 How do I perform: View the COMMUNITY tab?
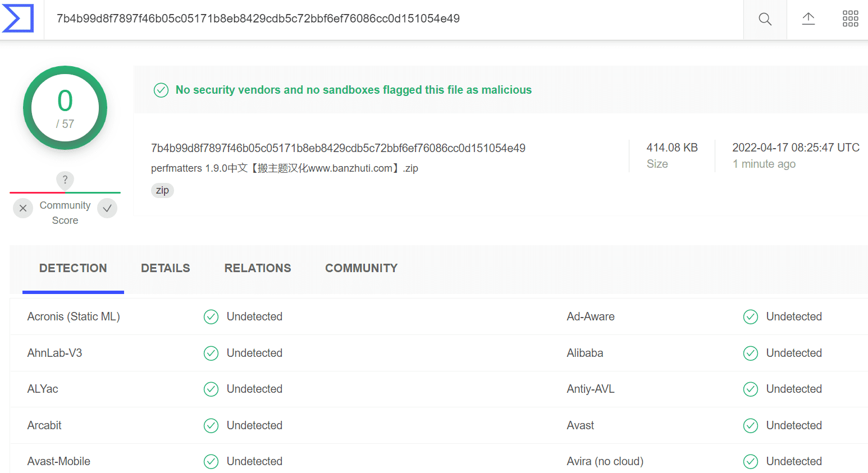point(362,268)
